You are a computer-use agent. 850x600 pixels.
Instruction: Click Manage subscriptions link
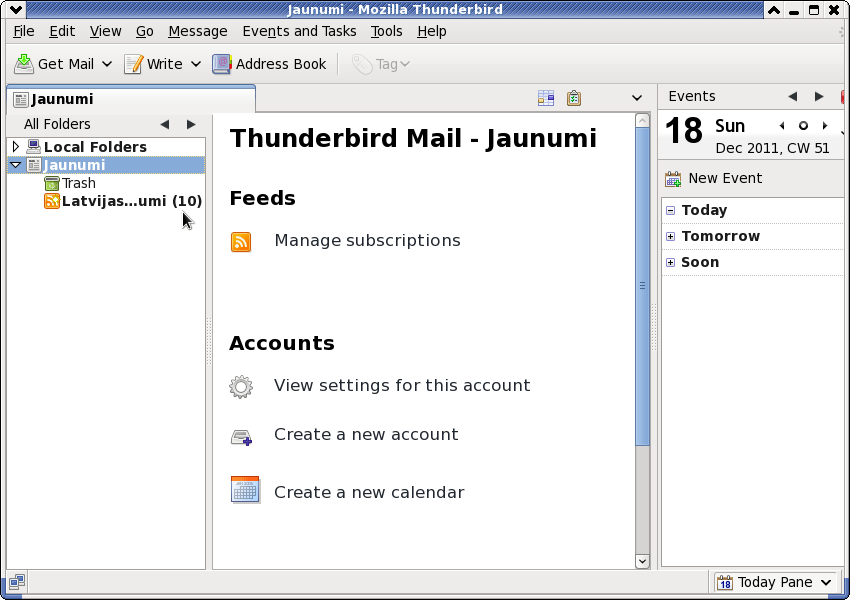[368, 241]
